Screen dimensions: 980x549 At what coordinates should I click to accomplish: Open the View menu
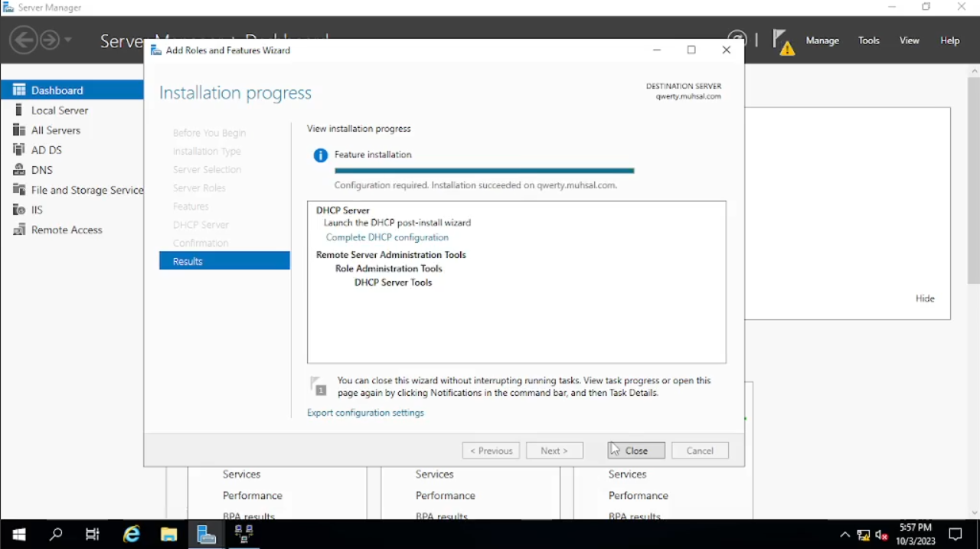tap(909, 41)
